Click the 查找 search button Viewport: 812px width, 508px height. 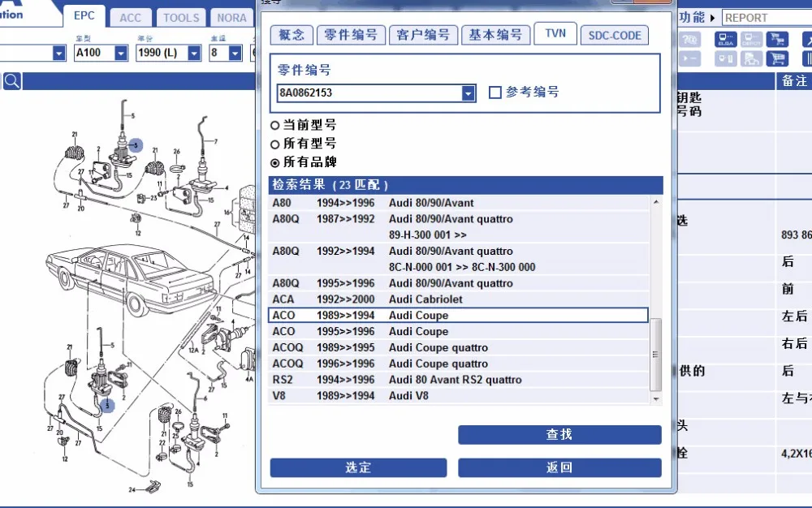point(559,434)
